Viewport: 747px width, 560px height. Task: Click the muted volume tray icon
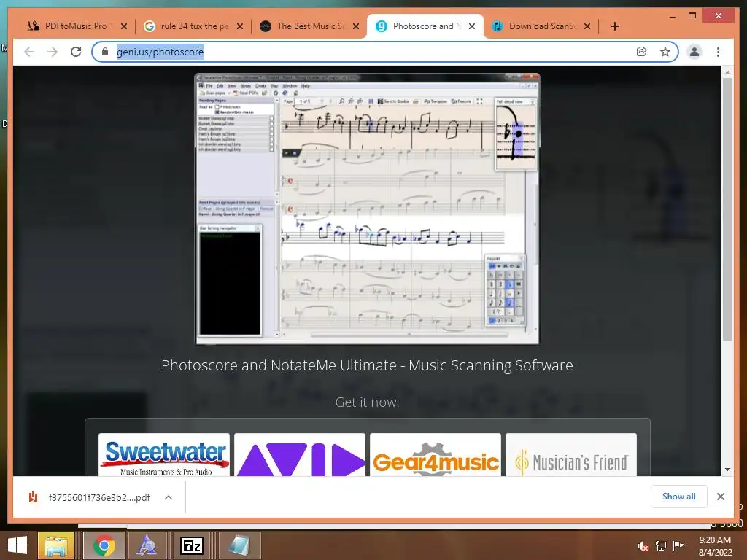(x=643, y=546)
